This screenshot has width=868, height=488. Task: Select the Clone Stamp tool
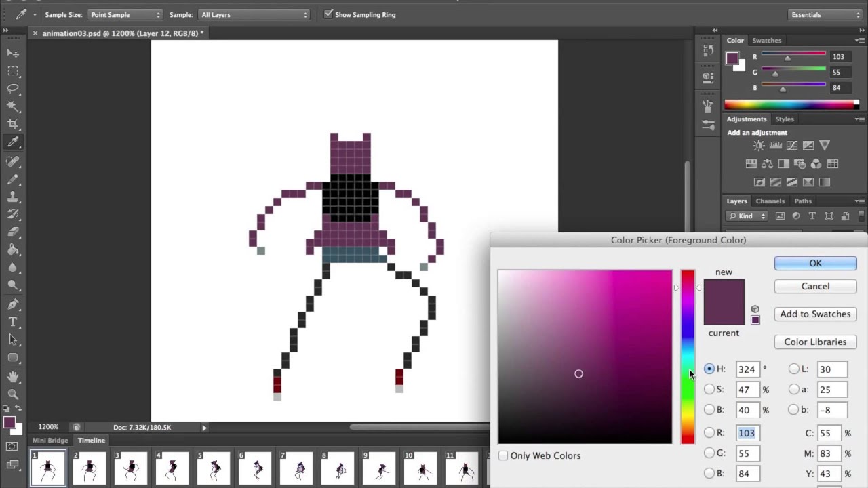point(13,197)
